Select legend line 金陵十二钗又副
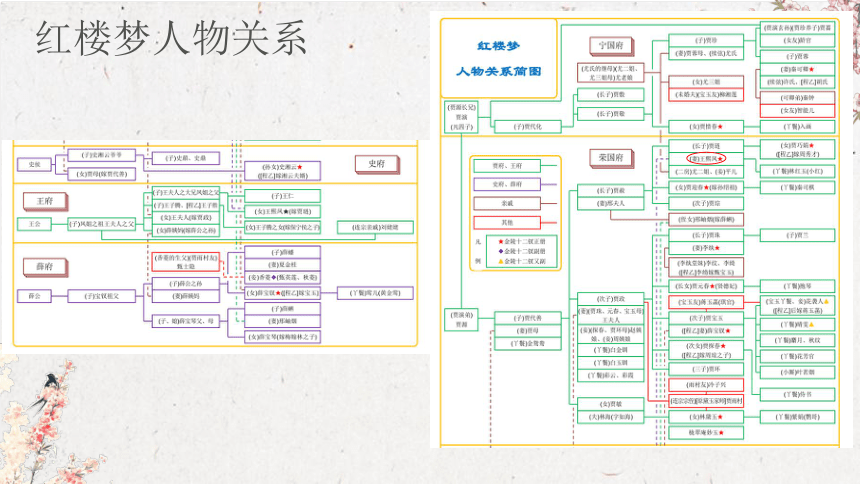 [x=522, y=261]
